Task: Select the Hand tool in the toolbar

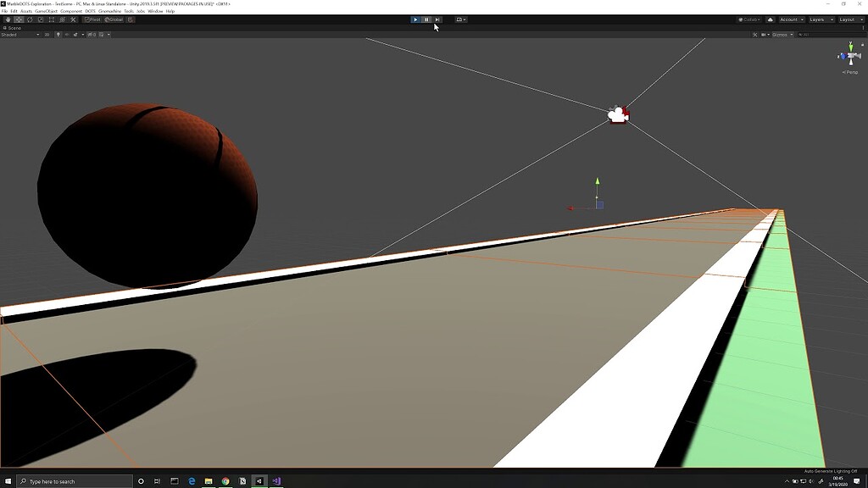Action: 8,19
